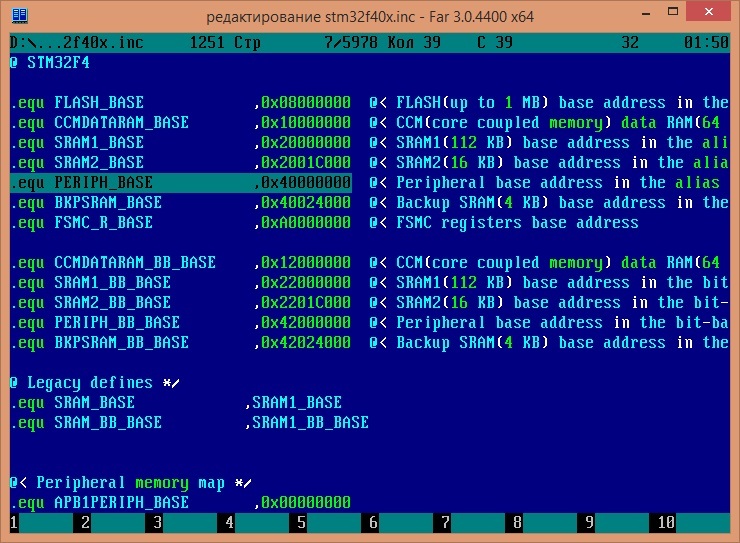Image resolution: width=740 pixels, height=543 pixels.
Task: Click the line counter 7/5978 in the status line
Action: click(x=351, y=42)
